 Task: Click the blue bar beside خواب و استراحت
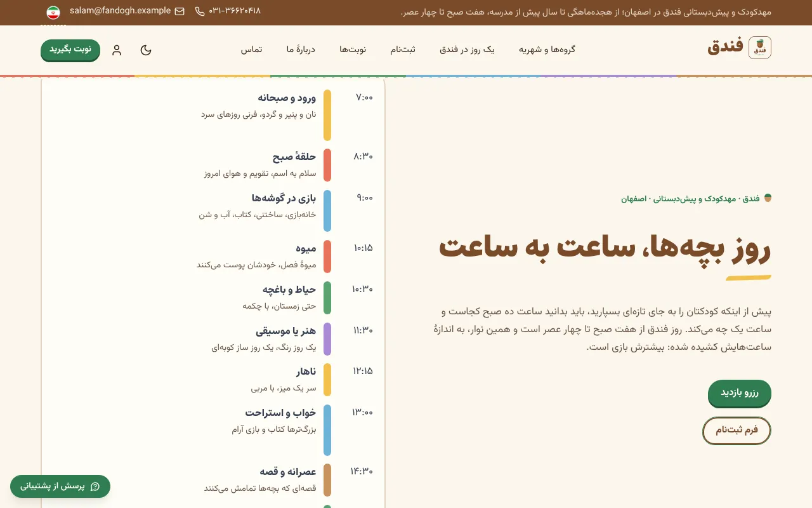point(327,430)
